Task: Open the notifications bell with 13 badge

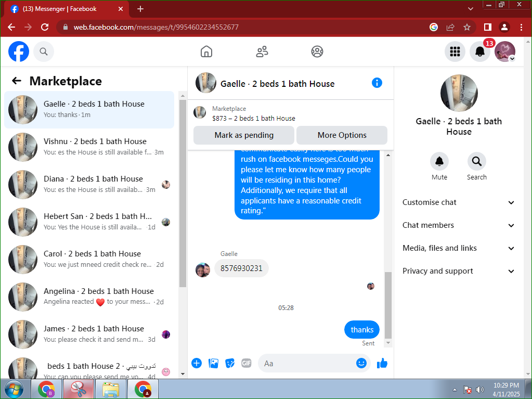Action: click(480, 52)
